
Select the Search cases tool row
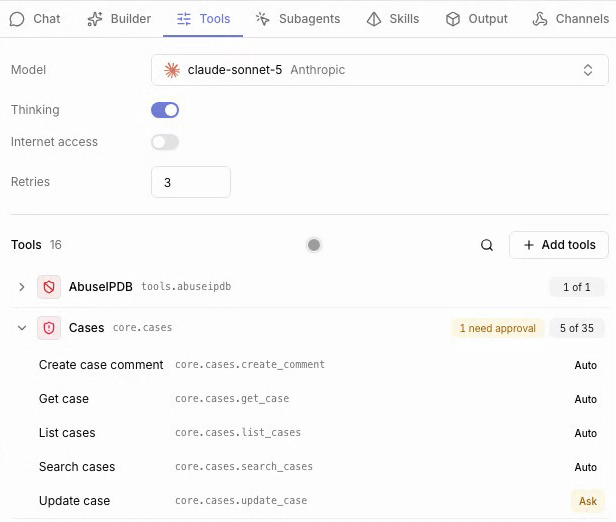tap(310, 467)
